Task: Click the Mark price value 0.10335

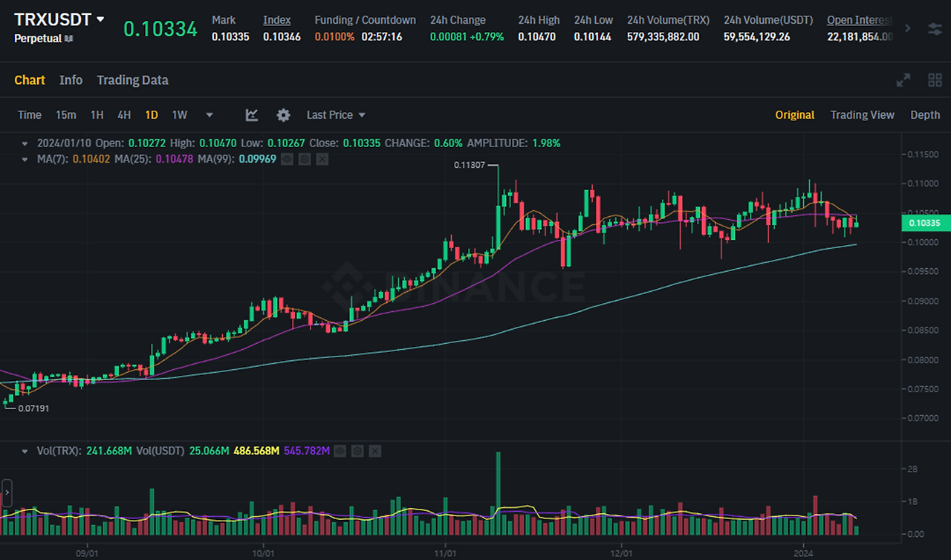Action: pyautogui.click(x=230, y=36)
